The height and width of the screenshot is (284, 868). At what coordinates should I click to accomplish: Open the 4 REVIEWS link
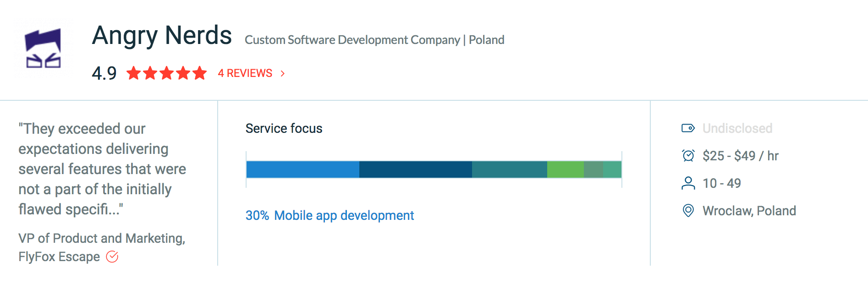tap(245, 73)
